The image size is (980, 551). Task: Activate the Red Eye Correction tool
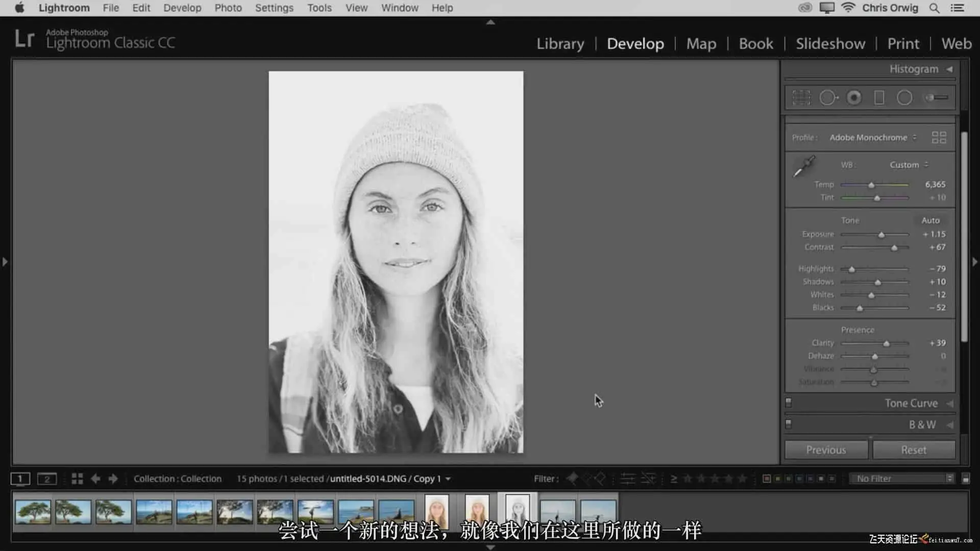click(854, 97)
